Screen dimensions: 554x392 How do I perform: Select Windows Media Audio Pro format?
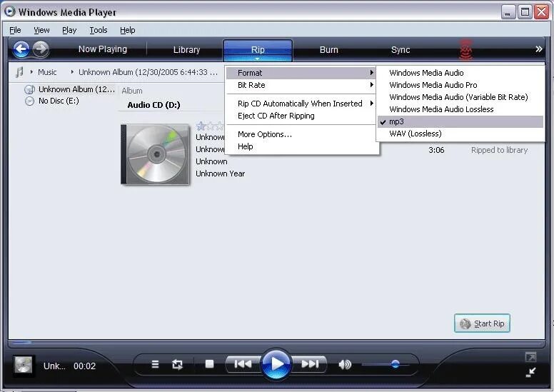tap(460, 85)
